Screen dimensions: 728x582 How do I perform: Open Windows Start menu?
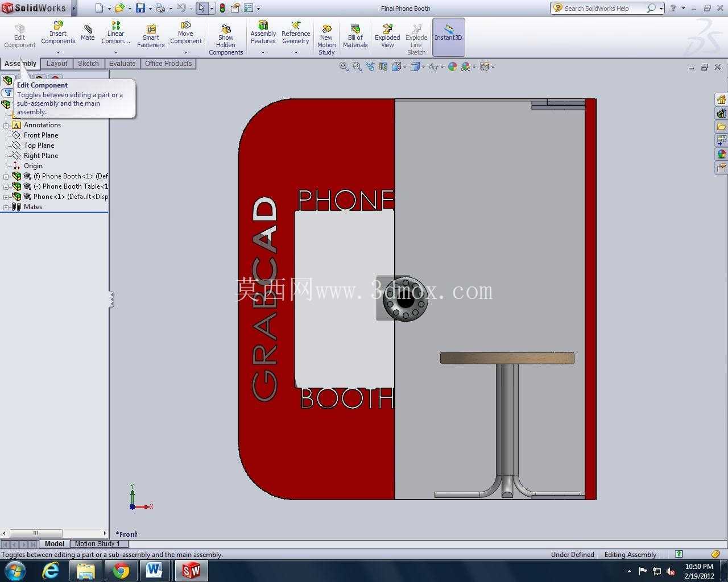point(14,571)
